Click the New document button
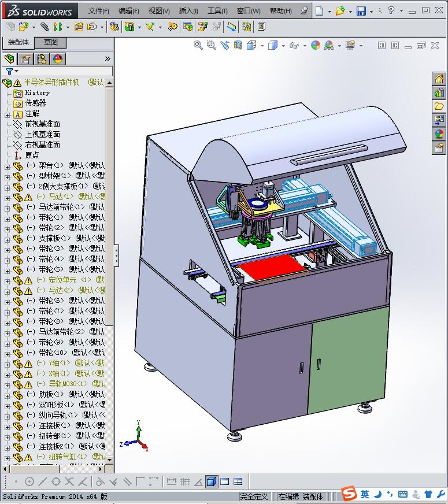Image resolution: width=448 pixels, height=504 pixels. [319, 11]
